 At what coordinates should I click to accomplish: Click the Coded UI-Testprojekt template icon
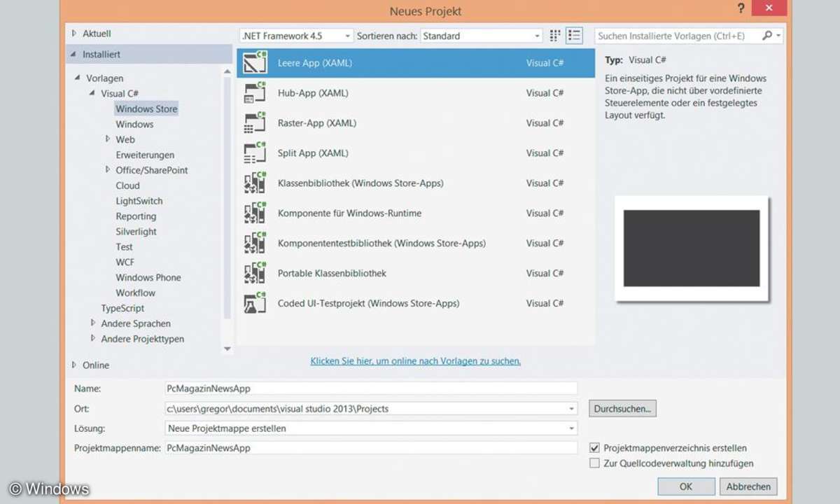click(255, 303)
